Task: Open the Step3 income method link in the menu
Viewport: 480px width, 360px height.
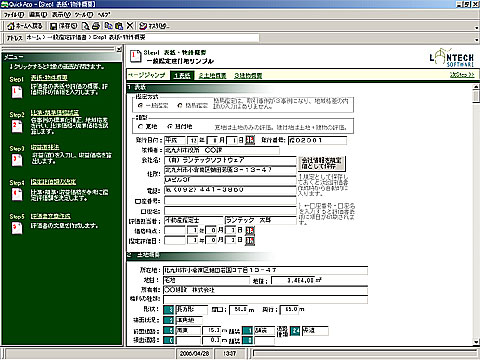Action: click(45, 147)
